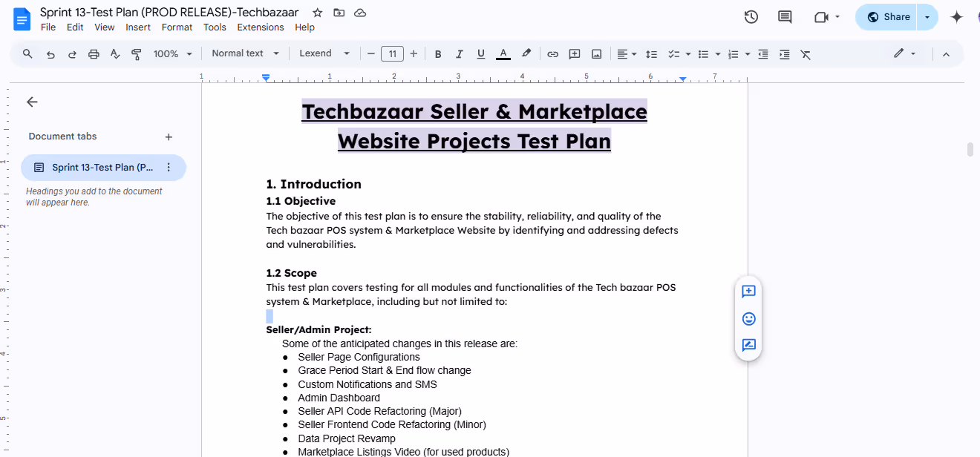Close the document tabs sidebar with the back arrow
The height and width of the screenshot is (457, 980).
tap(32, 102)
